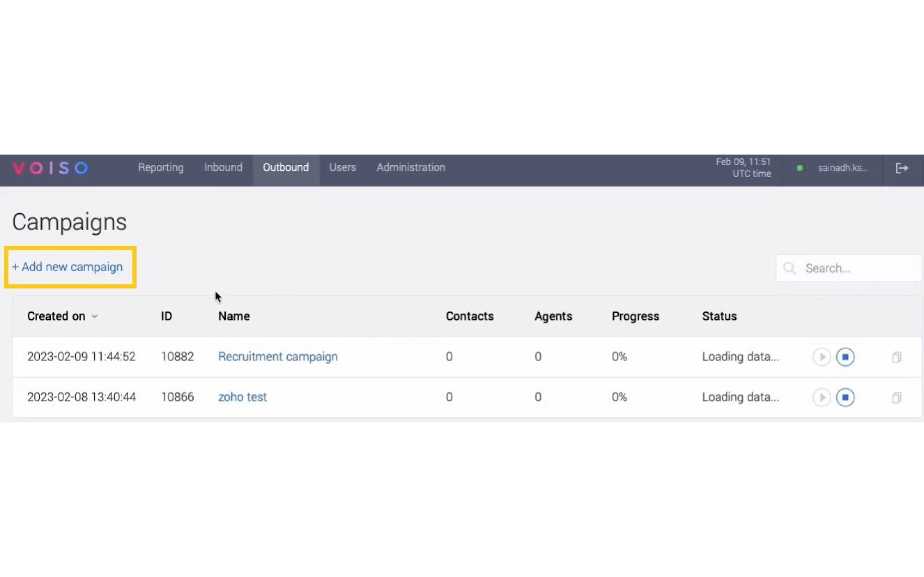Screen dimensions: 924x577
Task: Click the green online status indicator
Action: coord(800,168)
